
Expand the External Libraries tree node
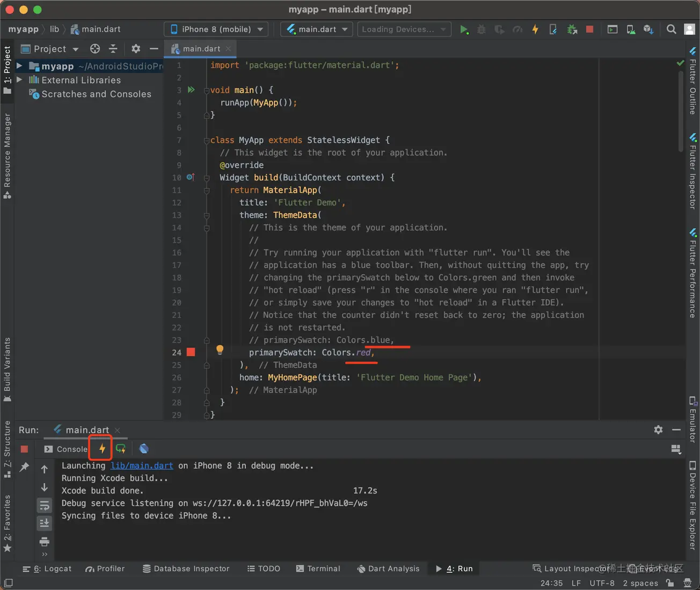tap(19, 79)
